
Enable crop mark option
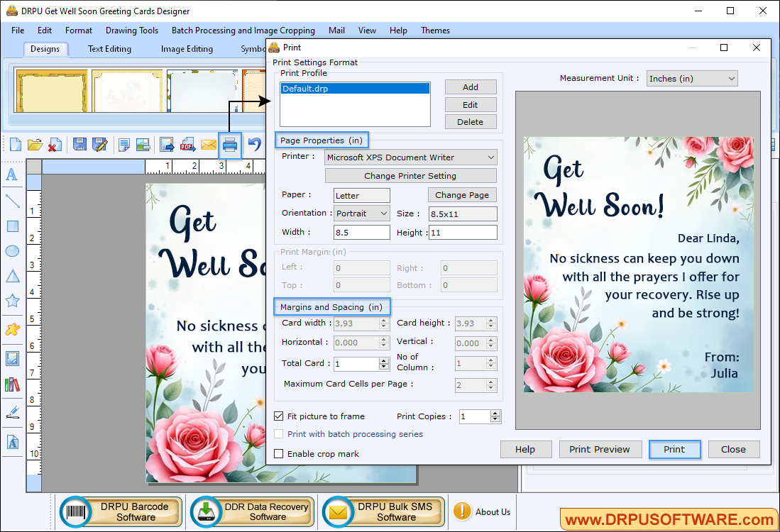coord(278,453)
